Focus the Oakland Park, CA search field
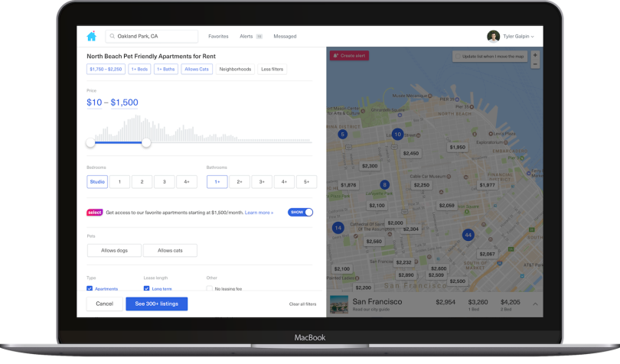 (152, 36)
